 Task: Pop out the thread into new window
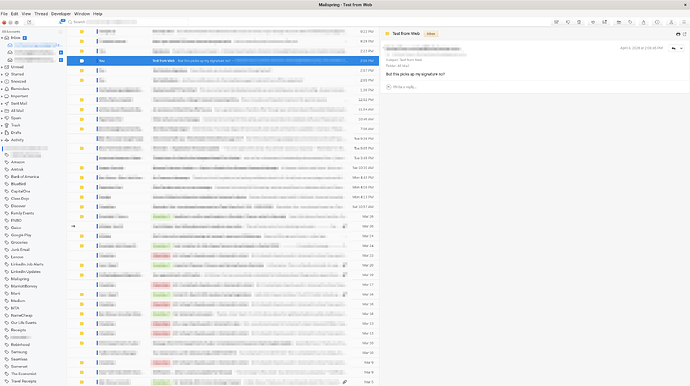pyautogui.click(x=685, y=34)
